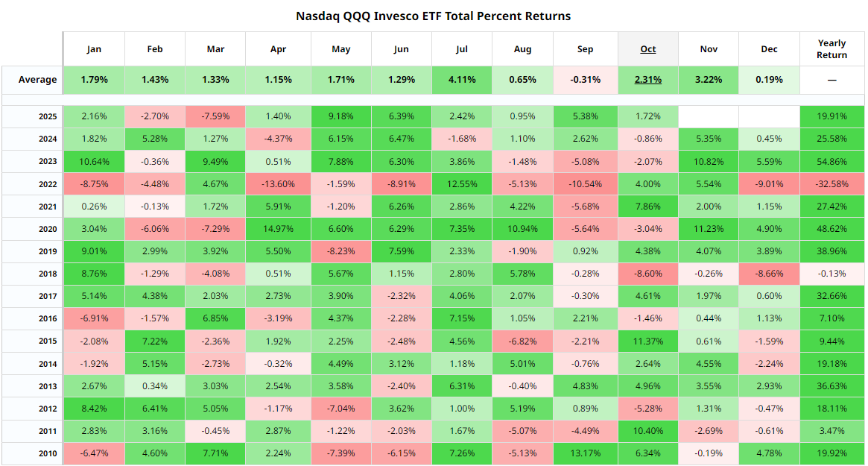The height and width of the screenshot is (466, 868).
Task: Click the Yearly Return column header
Action: coord(831,49)
